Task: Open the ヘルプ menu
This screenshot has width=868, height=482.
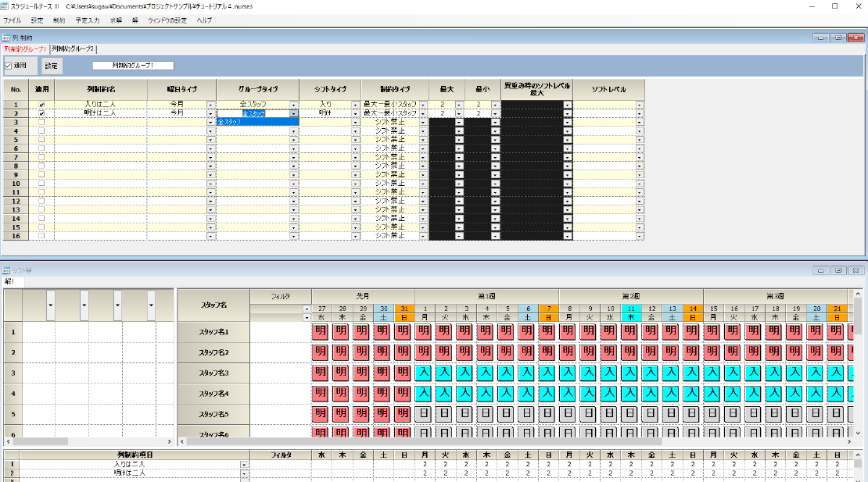Action: [204, 20]
